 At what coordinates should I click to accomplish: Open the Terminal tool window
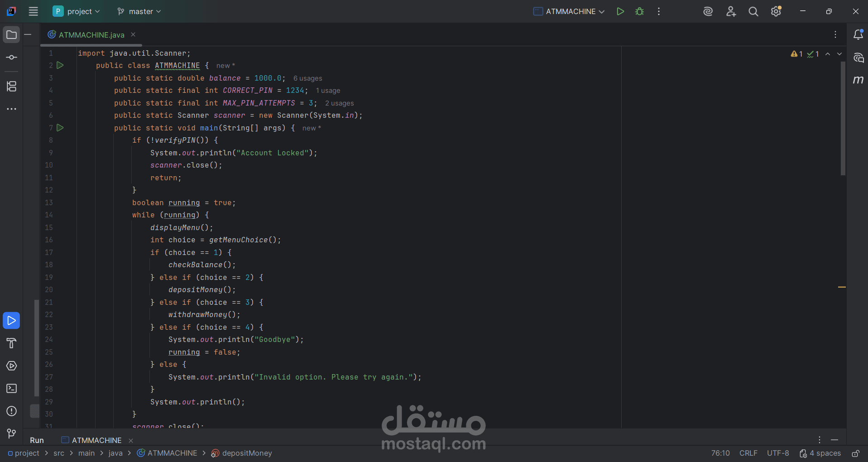[x=11, y=389]
